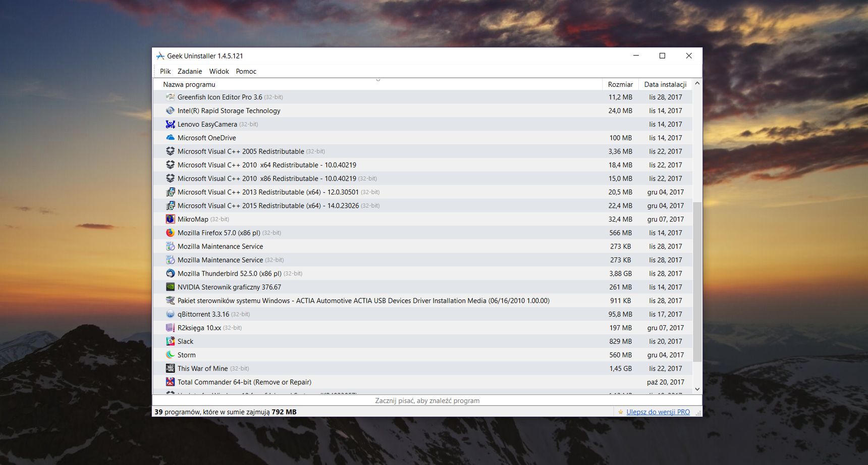Click the MikroMap program icon

171,219
